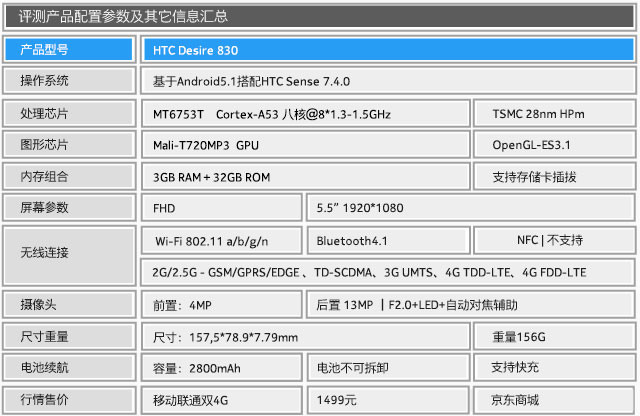The width and height of the screenshot is (640, 416).
Task: Click the '后置 13MP' camera cell
Action: 471,304
